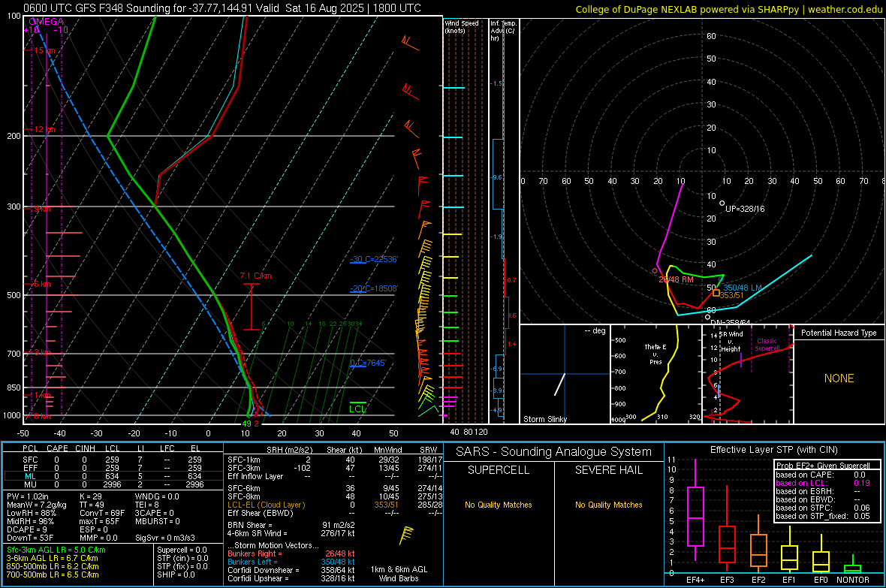The image size is (886, 588).
Task: Click the NONE hazard type text
Action: click(839, 378)
